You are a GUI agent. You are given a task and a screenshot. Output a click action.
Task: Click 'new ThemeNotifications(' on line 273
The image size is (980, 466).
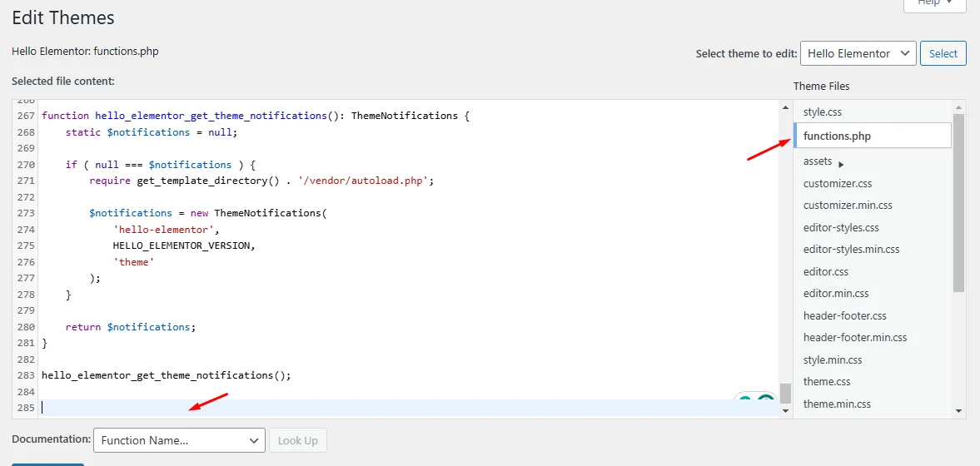[x=258, y=213]
